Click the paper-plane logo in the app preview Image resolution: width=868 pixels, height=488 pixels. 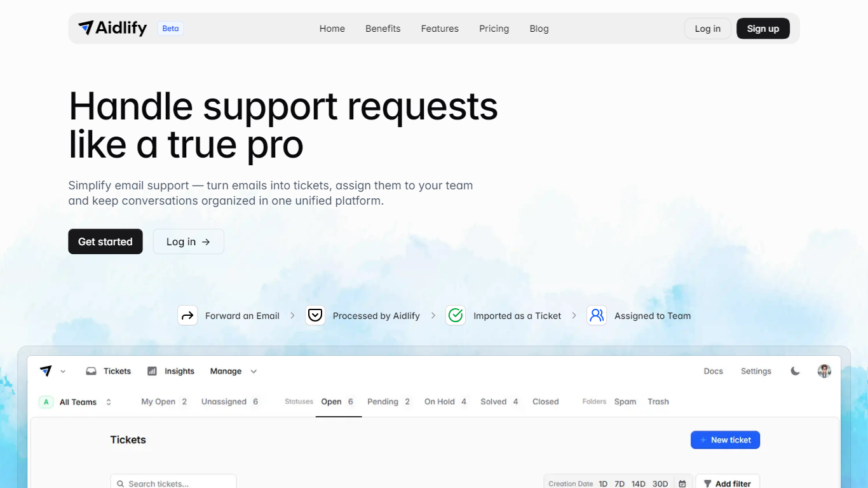pos(46,371)
